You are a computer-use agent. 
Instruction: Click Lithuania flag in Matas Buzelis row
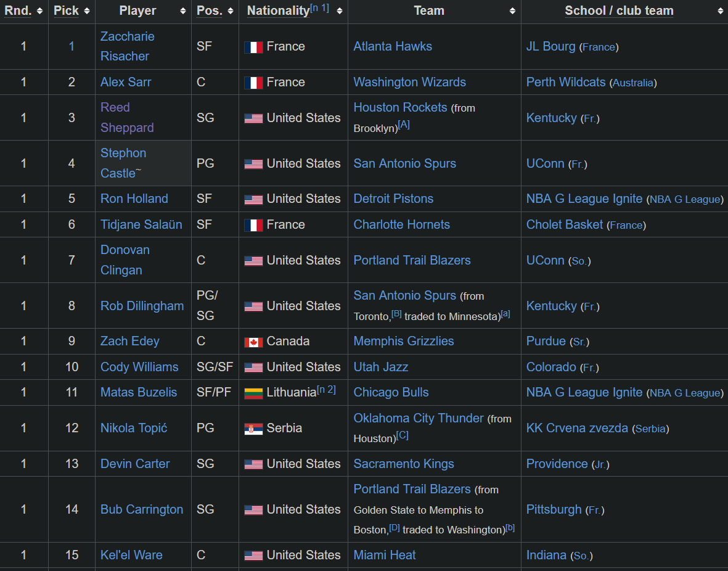coord(253,393)
